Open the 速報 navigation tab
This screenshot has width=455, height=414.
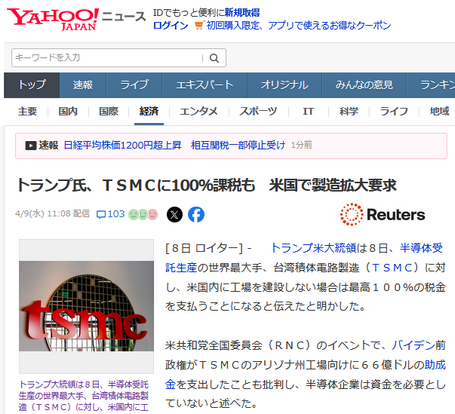(x=83, y=85)
